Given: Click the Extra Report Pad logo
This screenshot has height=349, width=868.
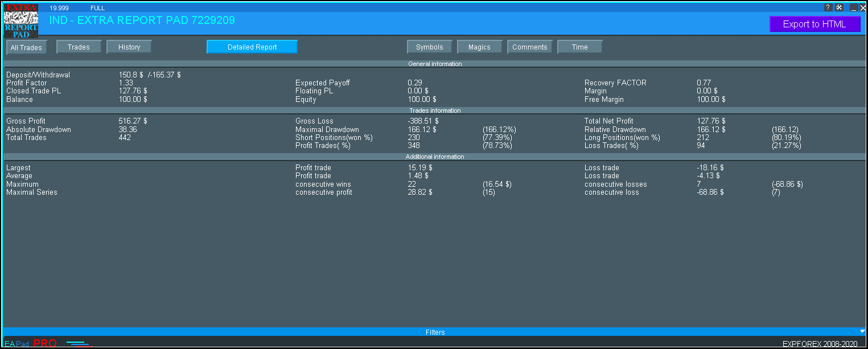Looking at the screenshot, I should click(20, 21).
